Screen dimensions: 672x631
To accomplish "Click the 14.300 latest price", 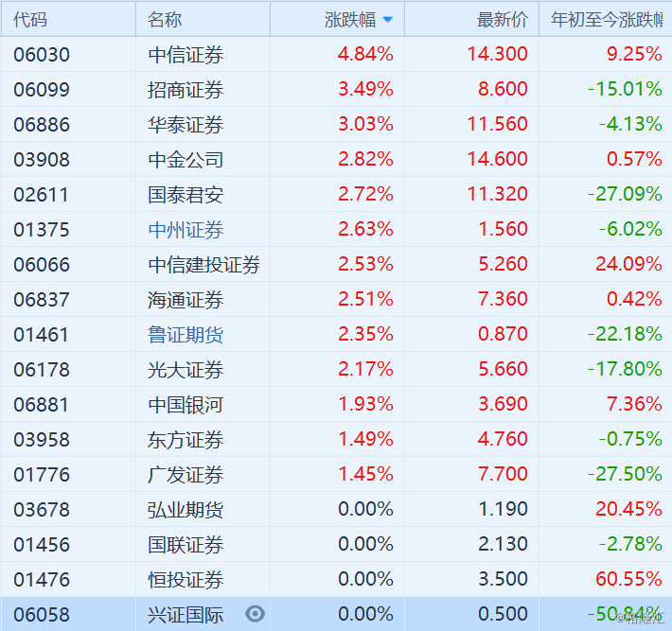I will tap(498, 54).
